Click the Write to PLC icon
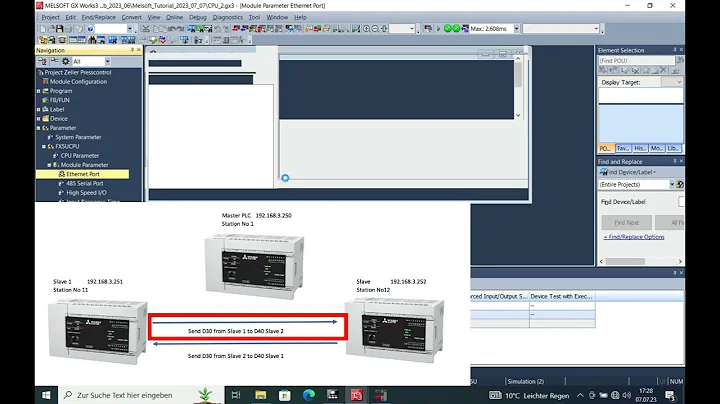This screenshot has height=404, width=720. point(236,28)
